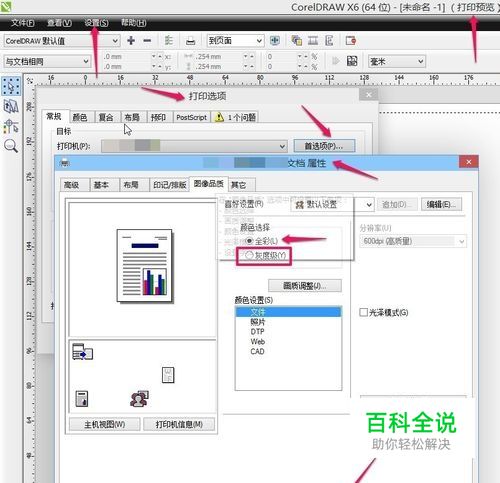The width and height of the screenshot is (500, 483).
Task: Click the mirror icon in the toolbar
Action: click(329, 41)
